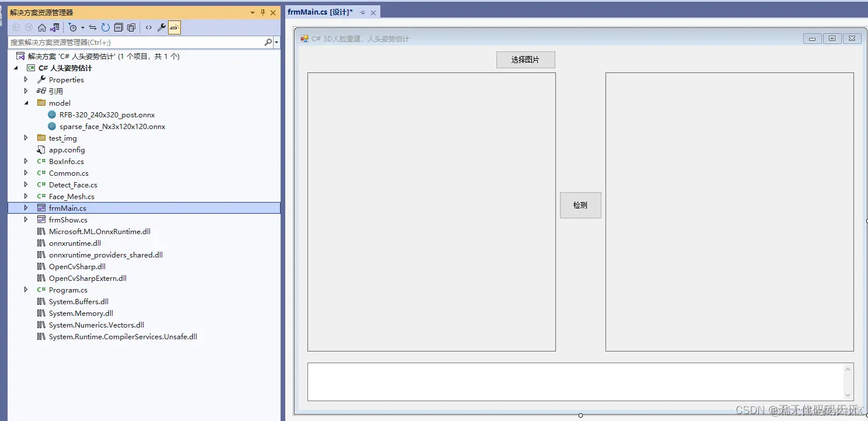The image size is (868, 421).
Task: Expand the BoxInfo.cs node
Action: pyautogui.click(x=26, y=161)
